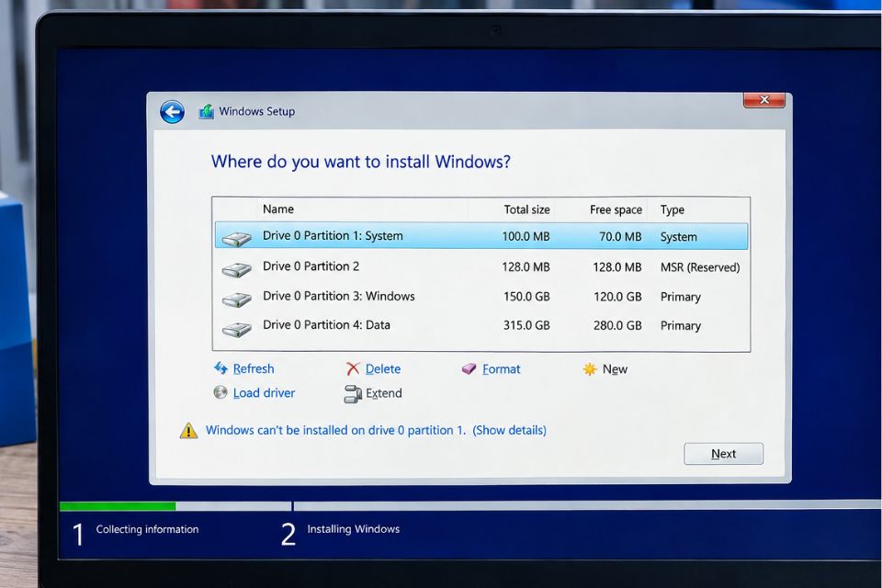Click the New partition link
The width and height of the screenshot is (882, 588).
click(x=615, y=369)
